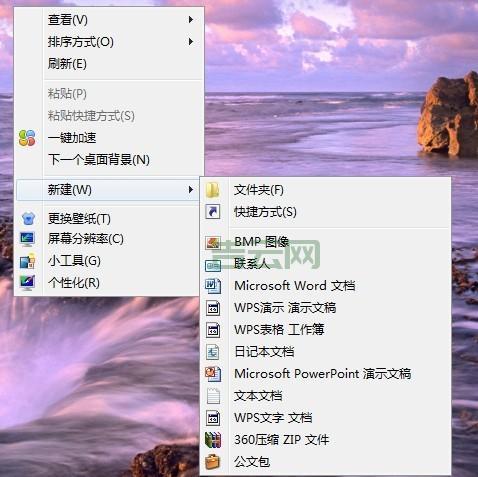Viewport: 478px width, 477px height.
Task: Expand the 排序方式(O) submenu arrow
Action: [x=191, y=42]
